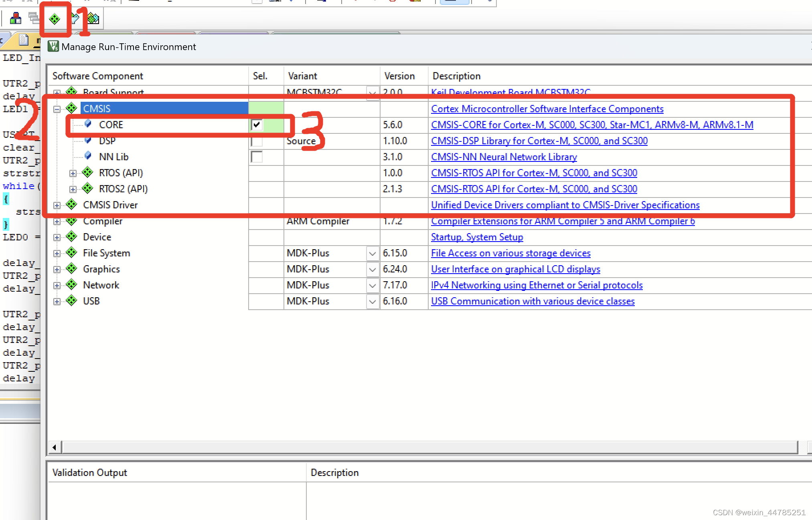Expand the Device node
The height and width of the screenshot is (520, 812).
[57, 237]
